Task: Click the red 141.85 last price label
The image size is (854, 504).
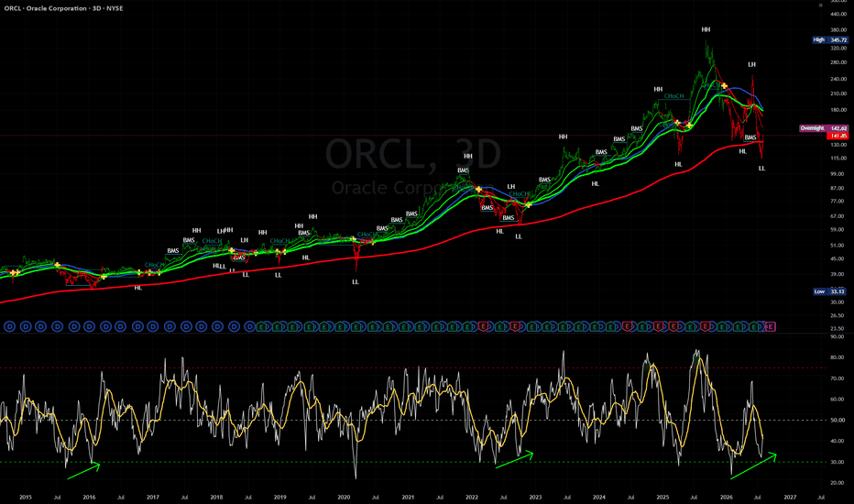Action: (838, 136)
